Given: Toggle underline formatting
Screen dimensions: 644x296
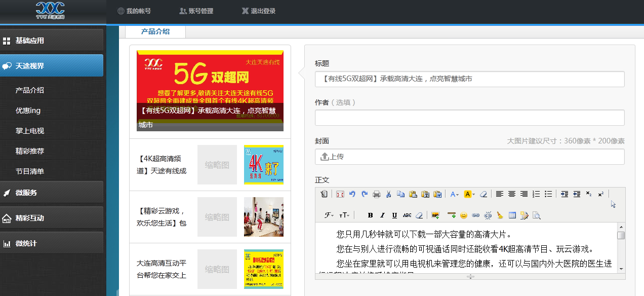Looking at the screenshot, I should [x=394, y=215].
